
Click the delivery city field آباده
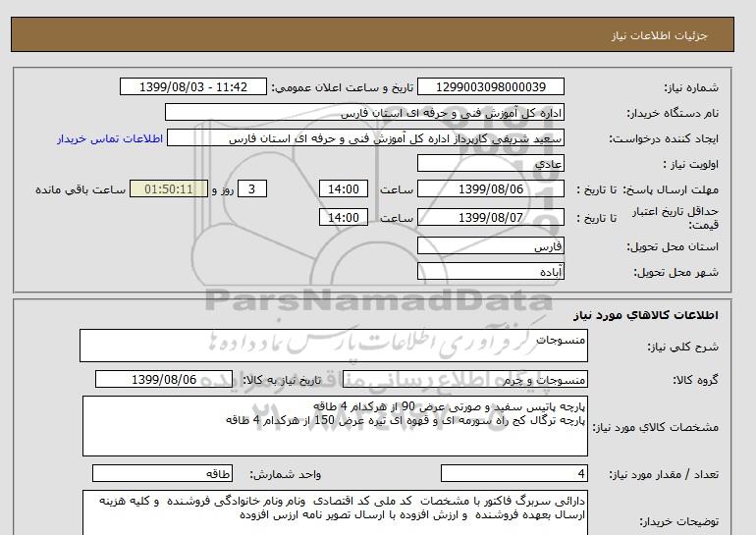click(490, 271)
